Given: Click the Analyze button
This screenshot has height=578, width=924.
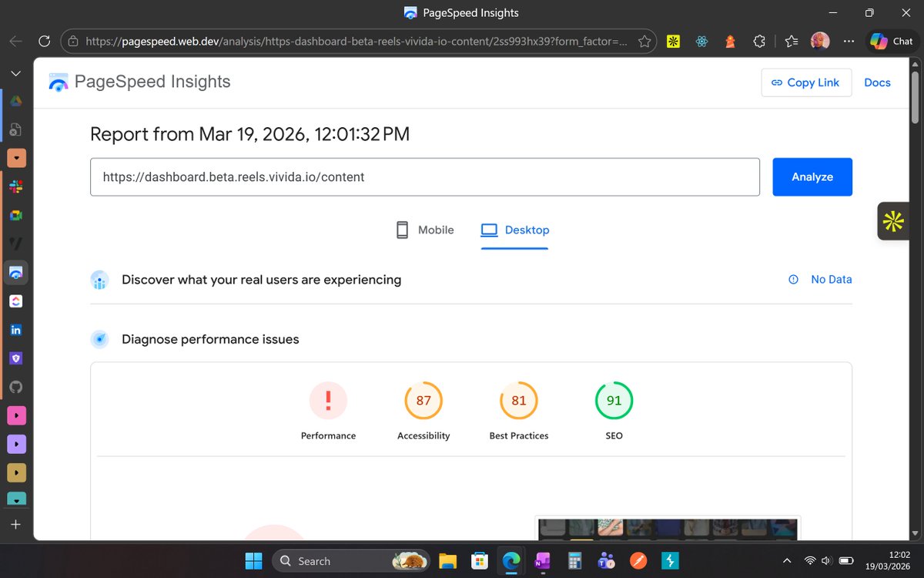Looking at the screenshot, I should [812, 176].
